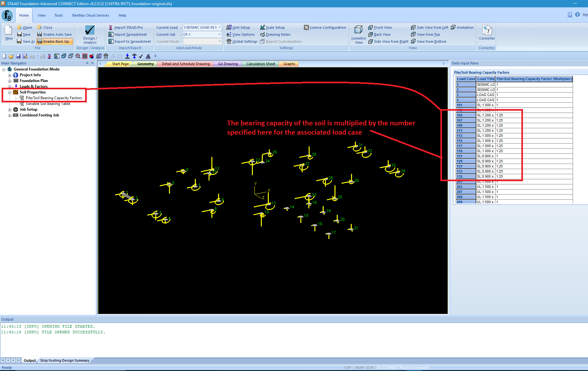Viewport: 588px width, 371px height.
Task: Pin the Main Navigator panel
Action: click(87, 63)
